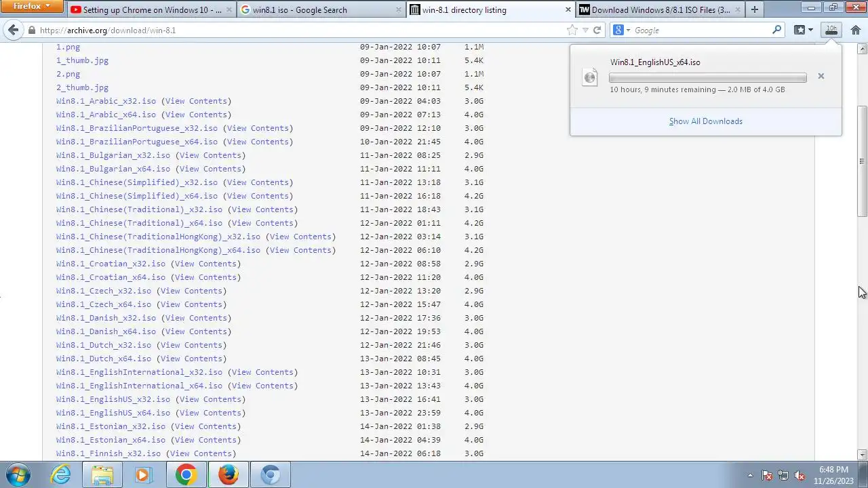Show hidden system tray icons
The width and height of the screenshot is (868, 488).
[749, 475]
